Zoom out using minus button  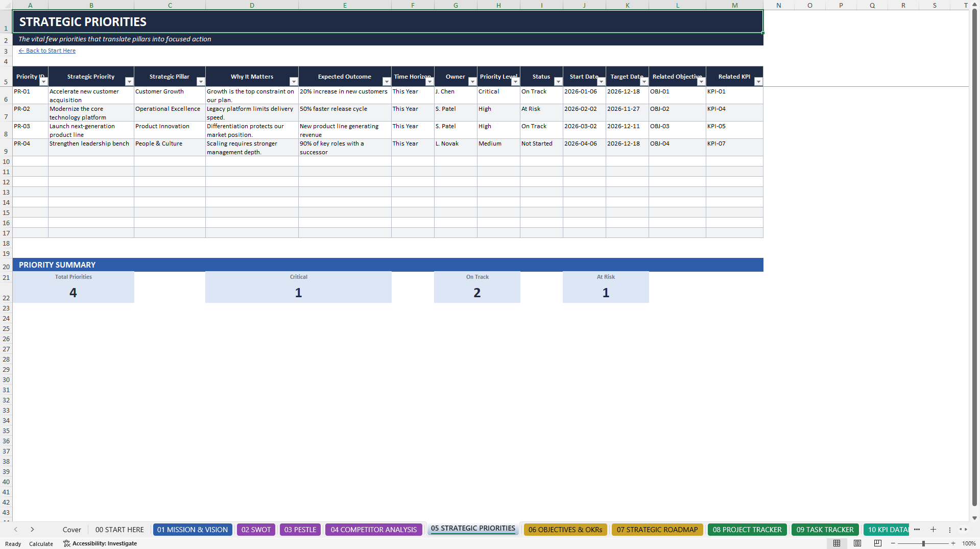point(893,543)
